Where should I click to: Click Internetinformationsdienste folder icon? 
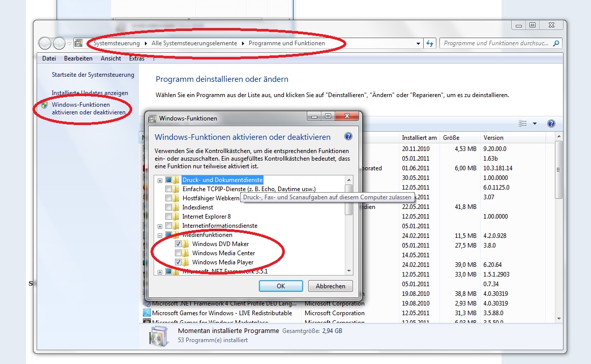pyautogui.click(x=176, y=226)
